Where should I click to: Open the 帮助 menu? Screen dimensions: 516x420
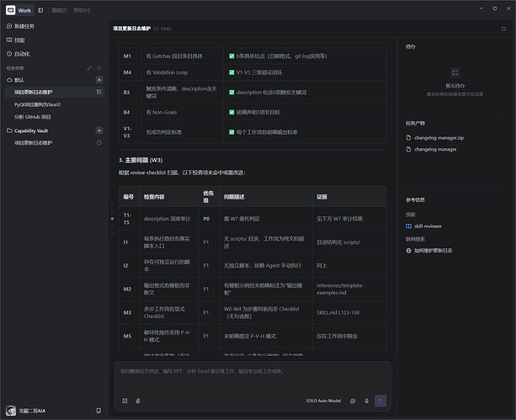(82, 10)
